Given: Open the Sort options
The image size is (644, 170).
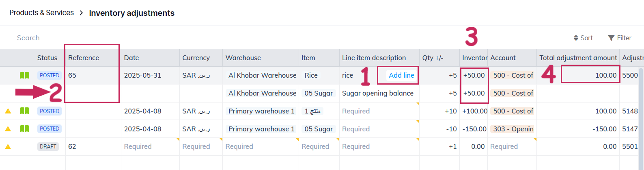Looking at the screenshot, I should coord(583,38).
